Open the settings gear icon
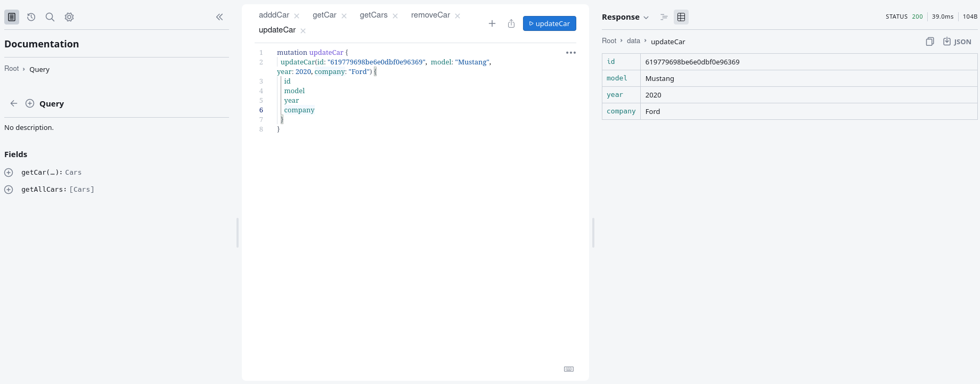This screenshot has height=384, width=980. tap(69, 17)
